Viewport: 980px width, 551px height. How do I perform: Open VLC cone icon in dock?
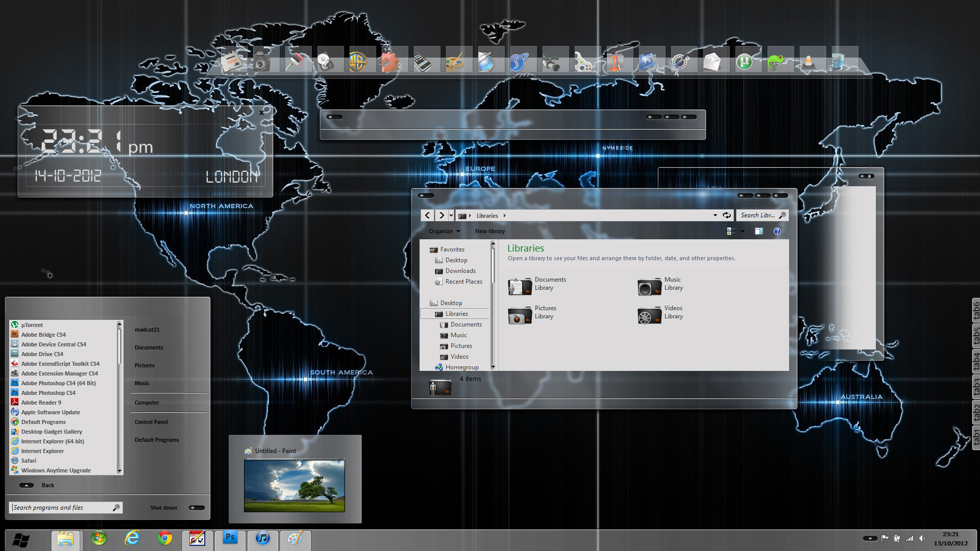(x=808, y=62)
